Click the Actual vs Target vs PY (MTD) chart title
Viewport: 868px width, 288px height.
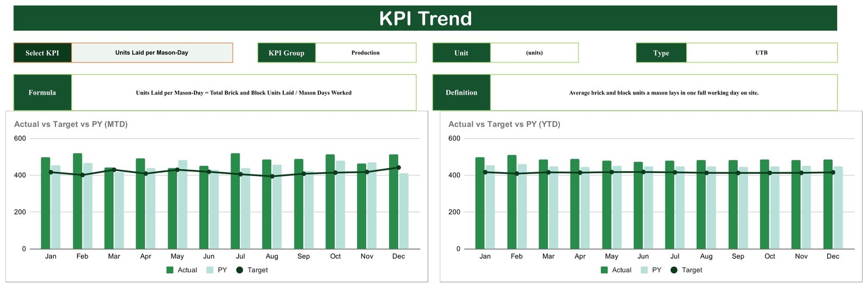71,124
